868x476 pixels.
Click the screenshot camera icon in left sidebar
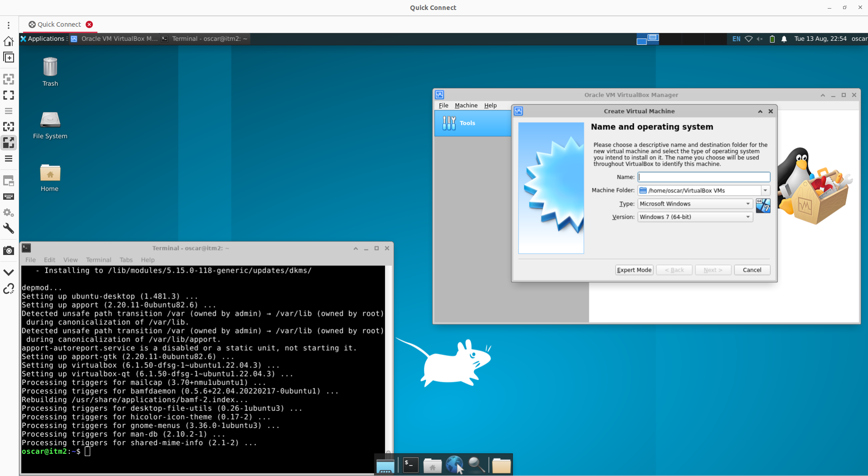9,251
